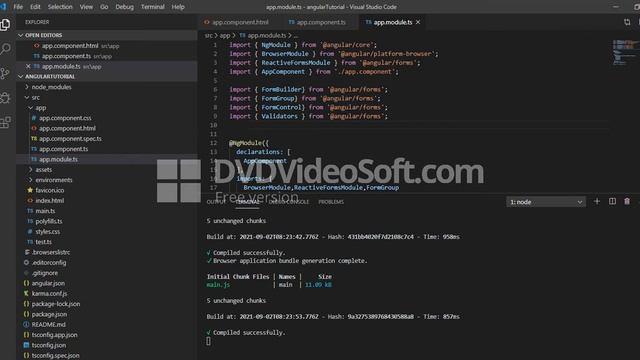Screen dimensions: 640x360
Task: Open the Debug menu
Action: pyautogui.click(x=124, y=7)
